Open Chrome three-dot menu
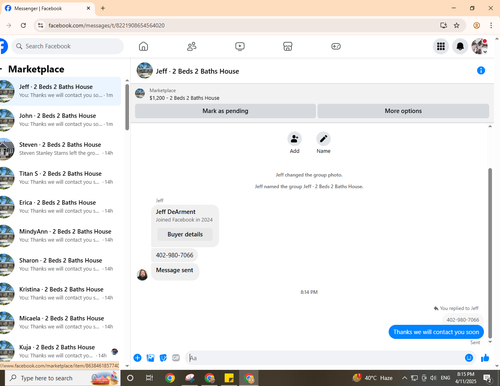The height and width of the screenshot is (386, 500). (491, 25)
